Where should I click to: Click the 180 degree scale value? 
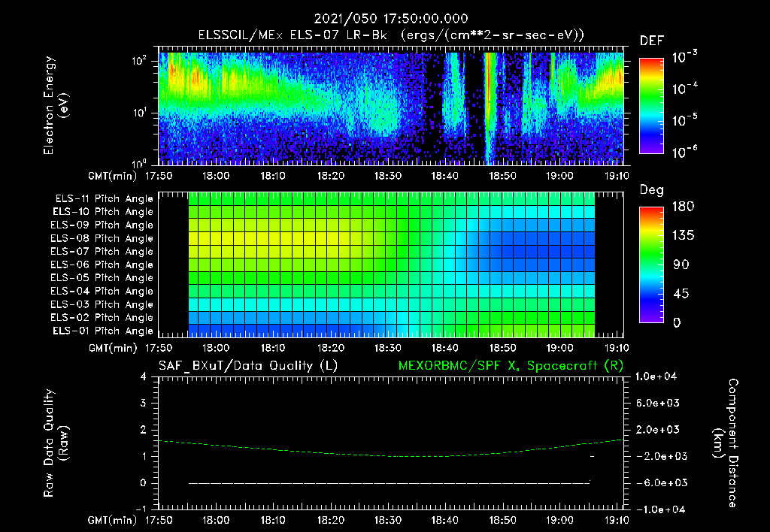(x=683, y=206)
